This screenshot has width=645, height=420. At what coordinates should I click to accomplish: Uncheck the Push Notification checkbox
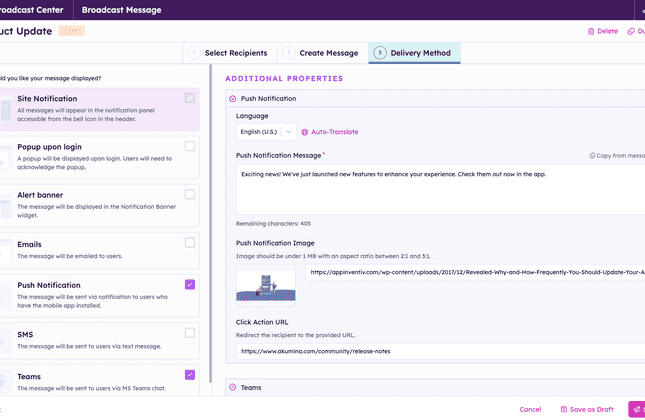[x=190, y=285]
